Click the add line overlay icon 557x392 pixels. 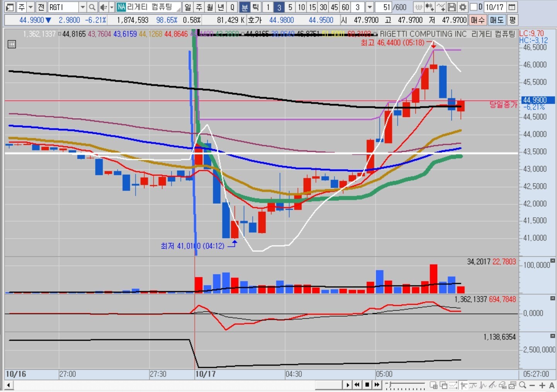coord(440,7)
